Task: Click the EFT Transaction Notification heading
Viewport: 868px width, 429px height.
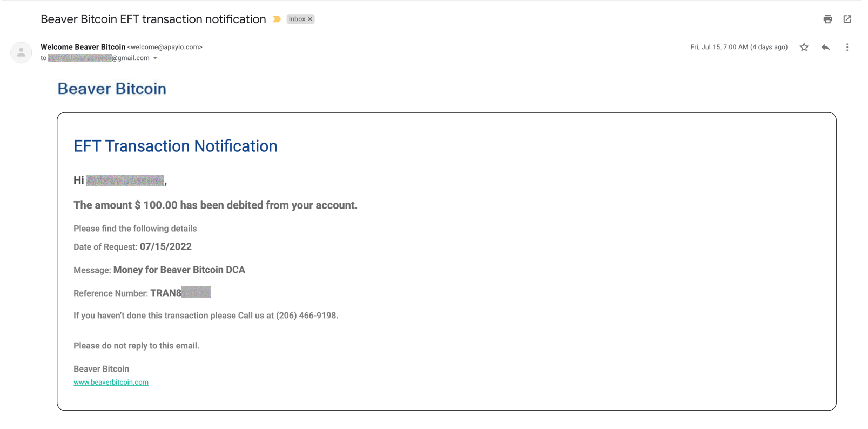Action: 176,146
